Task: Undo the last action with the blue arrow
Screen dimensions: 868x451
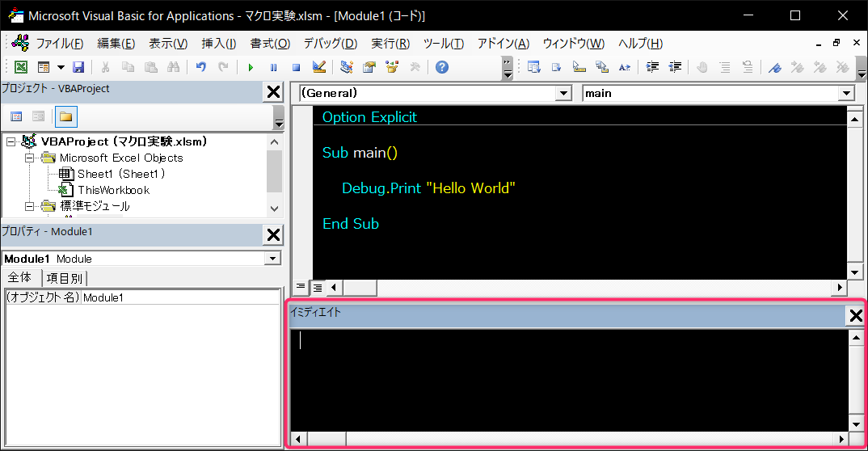Action: (x=201, y=68)
